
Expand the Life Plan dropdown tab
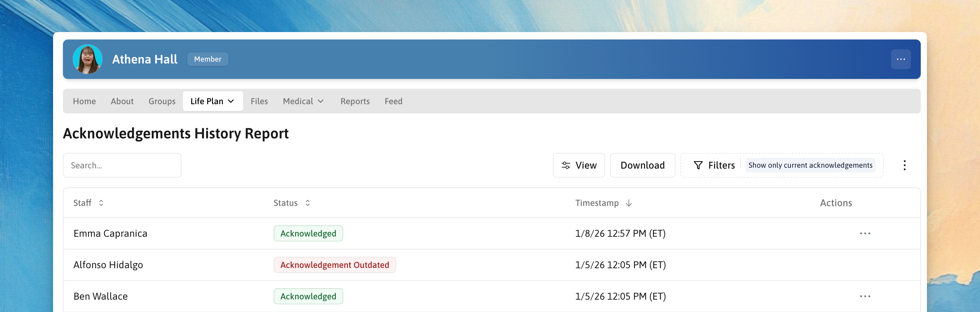(x=213, y=101)
